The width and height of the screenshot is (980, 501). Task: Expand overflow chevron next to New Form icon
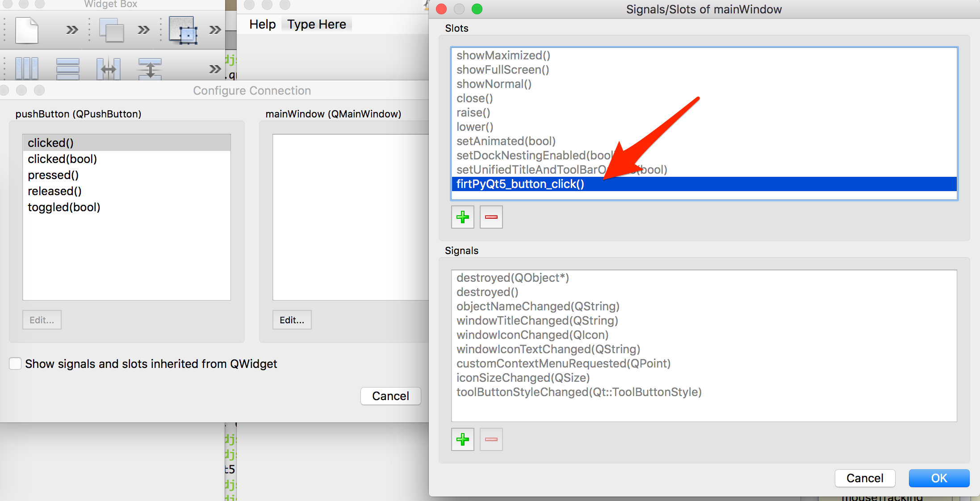(x=72, y=30)
